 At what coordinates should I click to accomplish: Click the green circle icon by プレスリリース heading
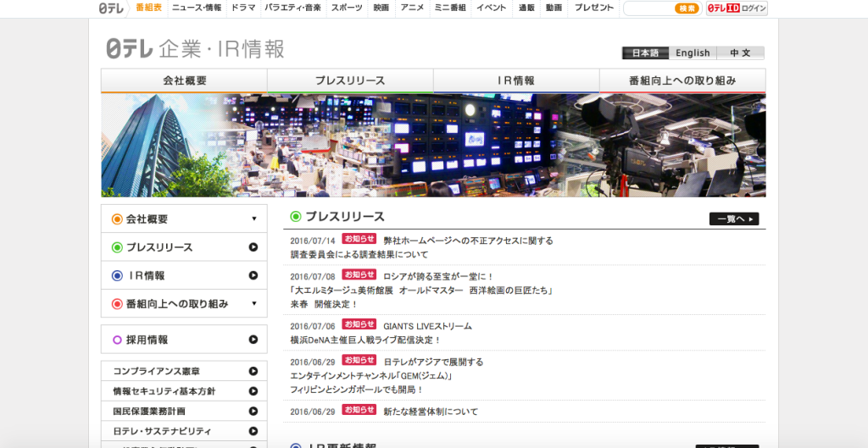[x=296, y=217]
